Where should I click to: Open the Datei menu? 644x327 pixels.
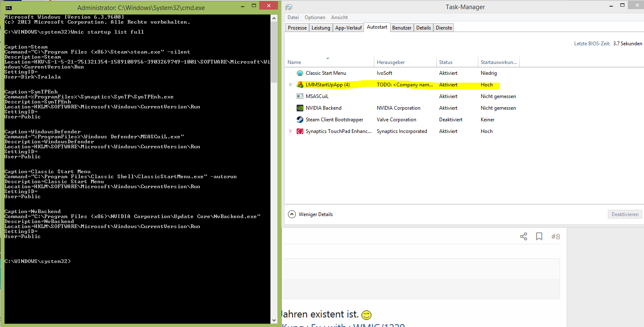(293, 17)
